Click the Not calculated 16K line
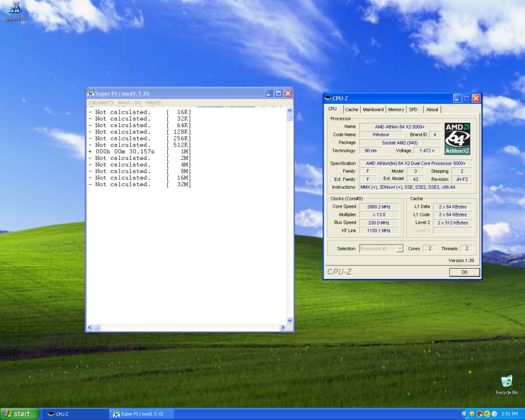 (x=139, y=112)
